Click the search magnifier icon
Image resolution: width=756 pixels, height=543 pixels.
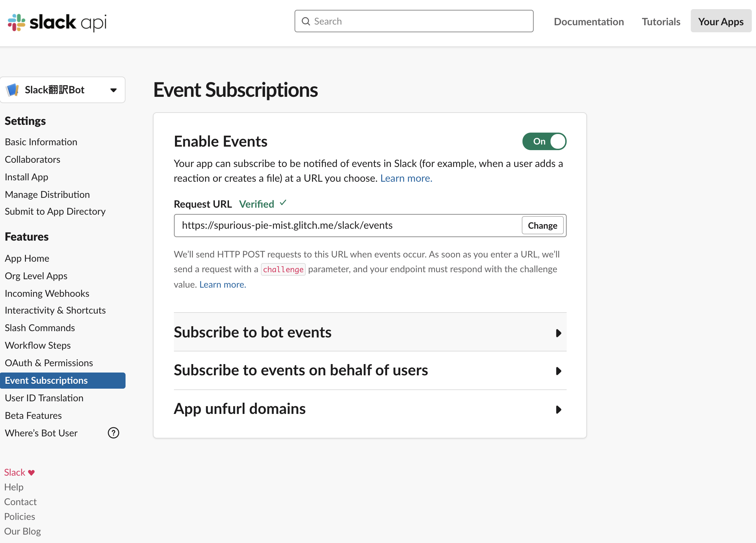306,21
